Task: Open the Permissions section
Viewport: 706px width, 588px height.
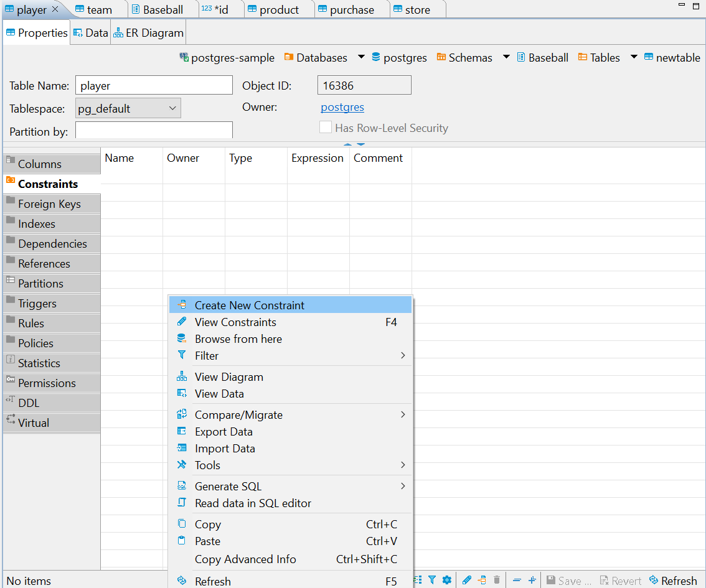Action: tap(52, 383)
